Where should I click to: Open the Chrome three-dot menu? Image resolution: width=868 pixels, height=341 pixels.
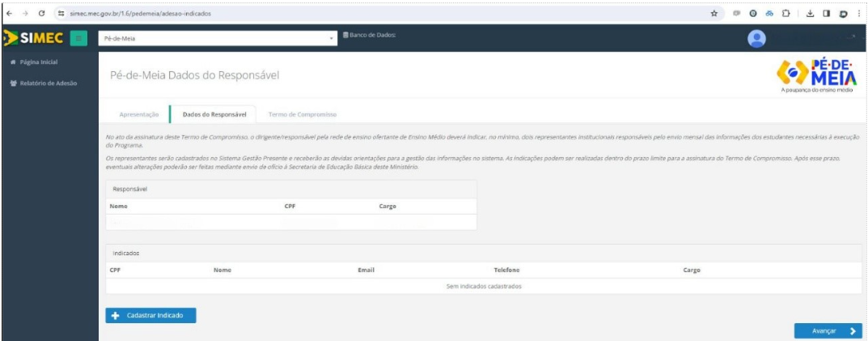coord(858,13)
